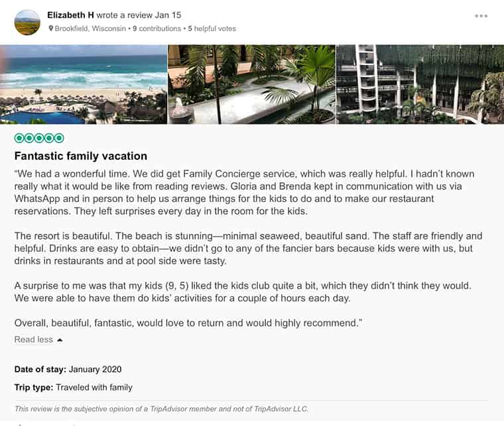The width and height of the screenshot is (504, 426).
Task: Click the first green rating bubble
Action: (19, 138)
